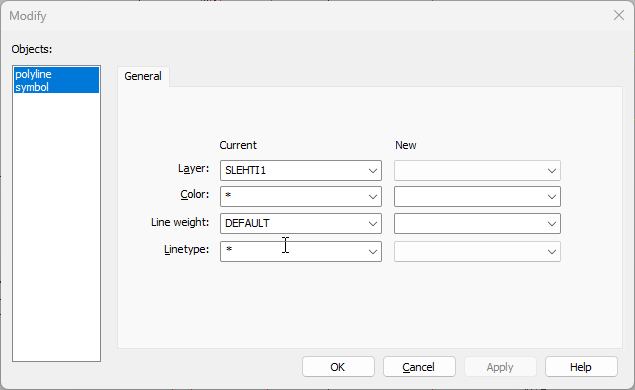635x390 pixels.
Task: Expand the Current Linetype dropdown arrow
Action: pos(373,252)
